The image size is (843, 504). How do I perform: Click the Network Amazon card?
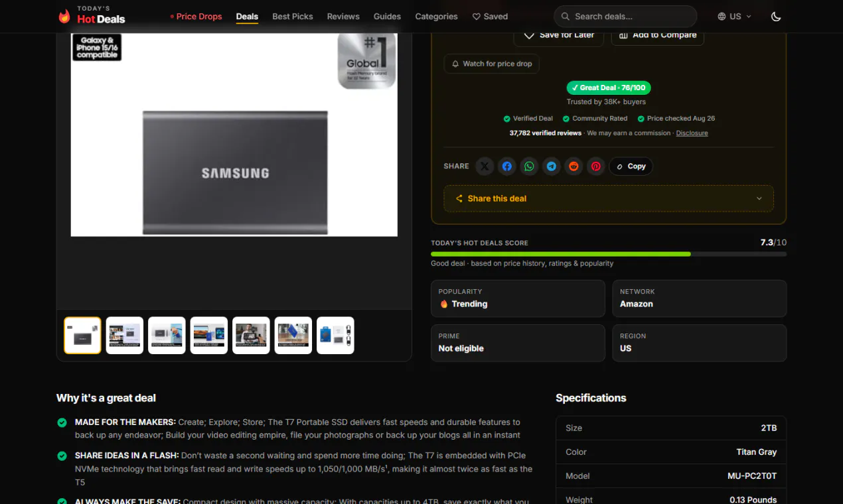pos(699,298)
